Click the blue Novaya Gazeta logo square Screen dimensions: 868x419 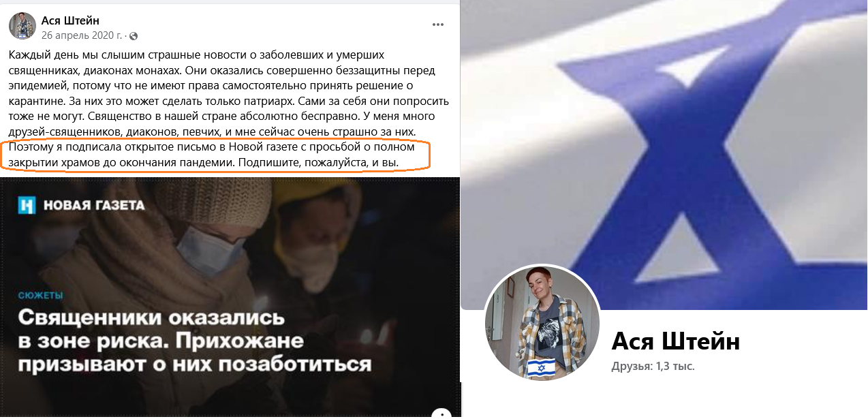26,204
